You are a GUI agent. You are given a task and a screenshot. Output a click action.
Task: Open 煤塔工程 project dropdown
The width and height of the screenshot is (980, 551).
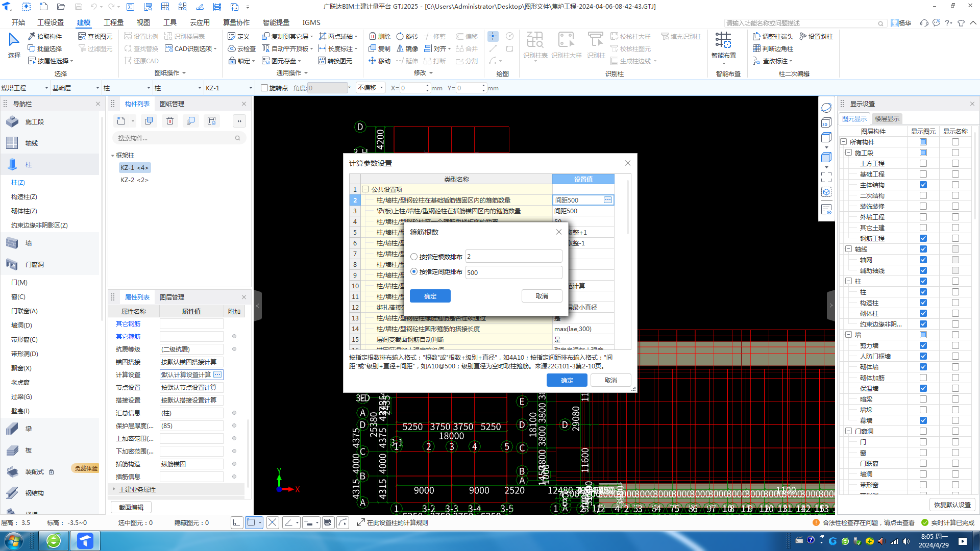point(25,88)
